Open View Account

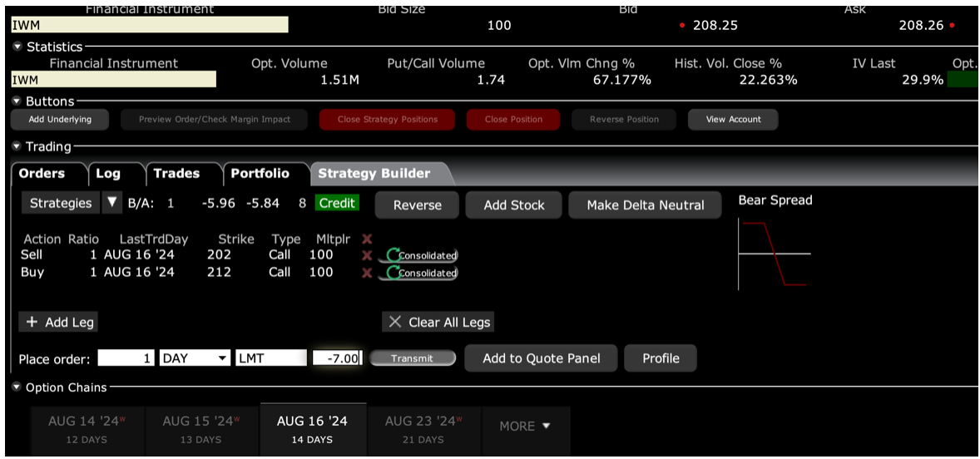tap(733, 119)
